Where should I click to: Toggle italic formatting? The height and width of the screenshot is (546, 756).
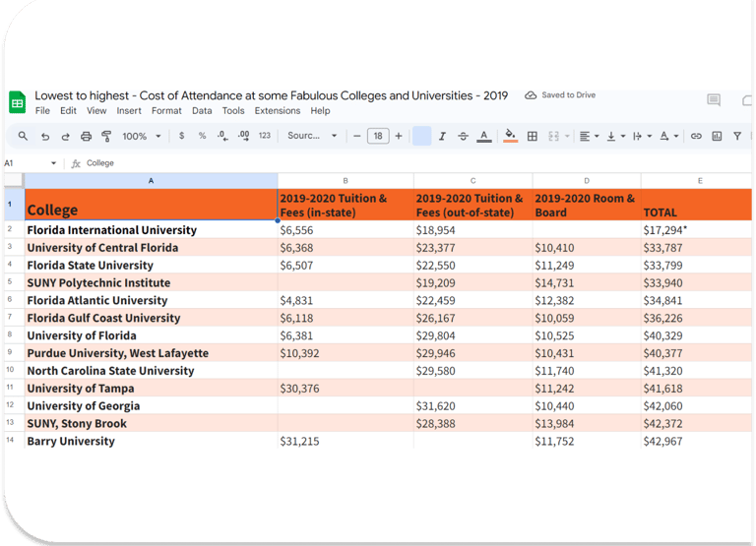tap(442, 137)
